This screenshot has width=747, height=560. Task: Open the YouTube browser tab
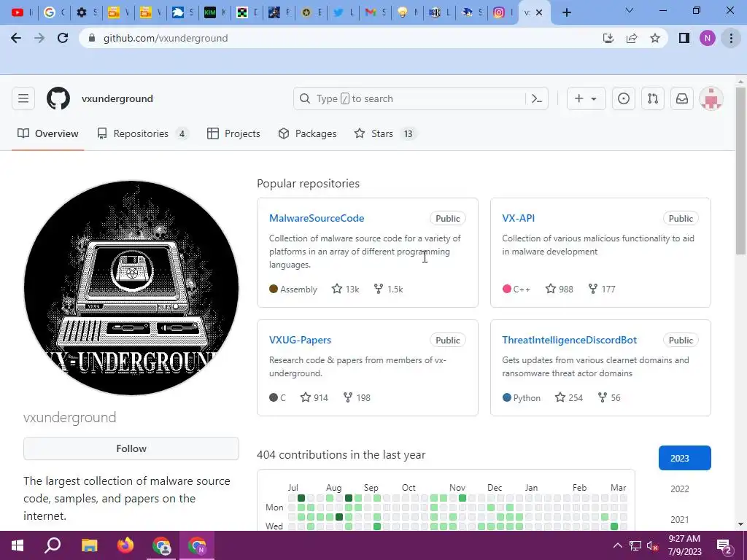click(x=21, y=12)
